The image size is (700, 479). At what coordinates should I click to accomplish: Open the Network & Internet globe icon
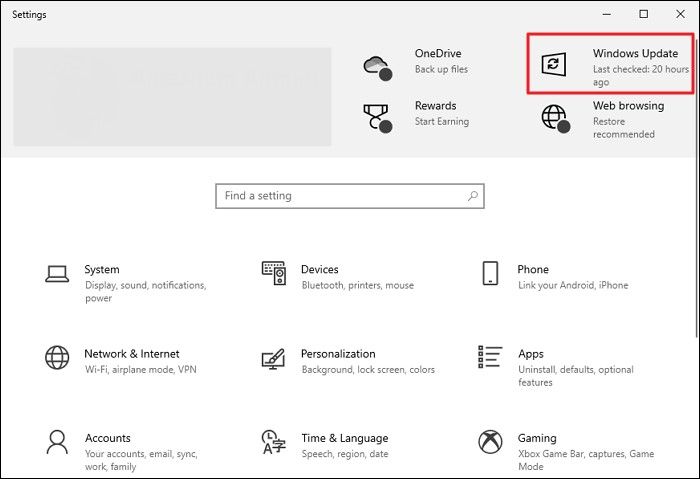57,357
